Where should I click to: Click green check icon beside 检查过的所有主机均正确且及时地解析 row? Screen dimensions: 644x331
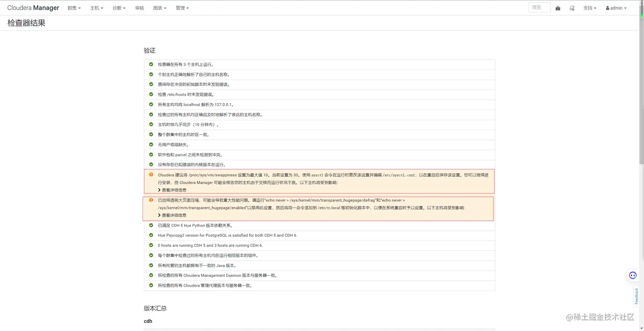click(x=151, y=114)
